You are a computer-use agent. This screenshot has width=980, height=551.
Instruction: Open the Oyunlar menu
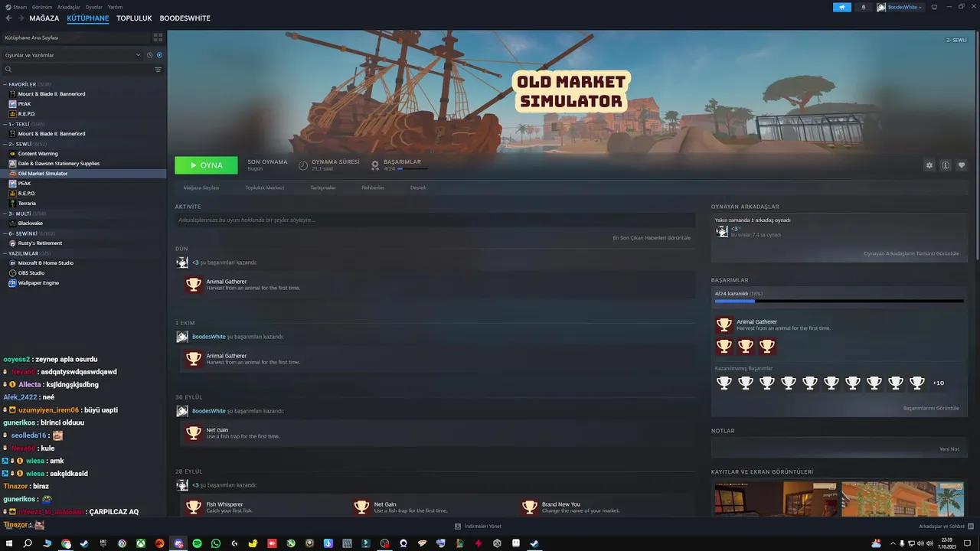click(93, 7)
